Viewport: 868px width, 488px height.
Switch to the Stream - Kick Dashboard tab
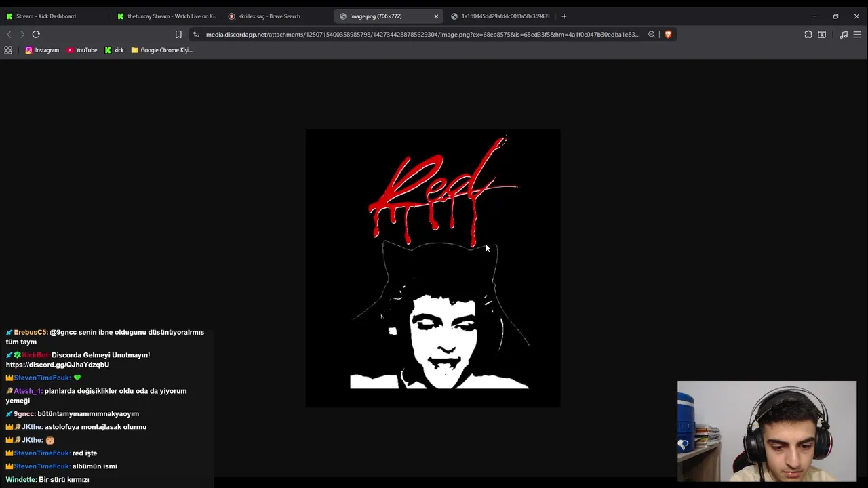pos(54,16)
